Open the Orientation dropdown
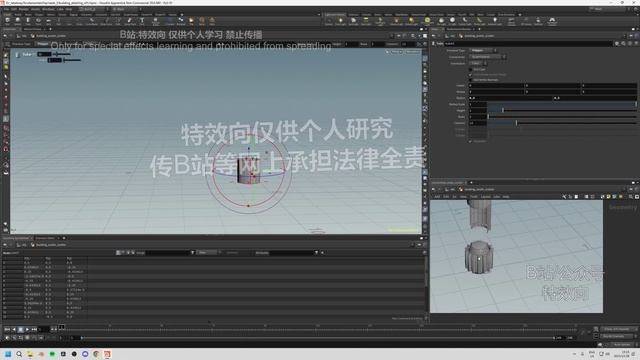The width and height of the screenshot is (640, 360). click(478, 64)
